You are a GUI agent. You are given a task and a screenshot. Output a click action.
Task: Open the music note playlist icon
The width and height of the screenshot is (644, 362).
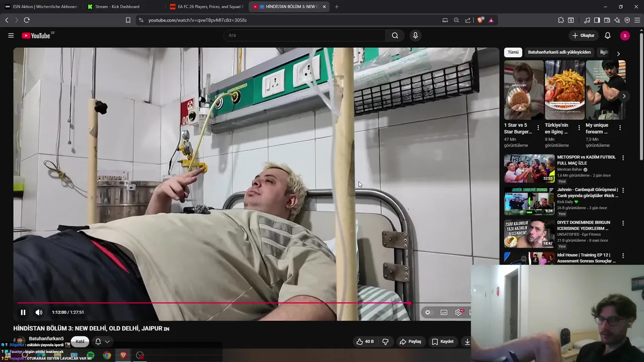pyautogui.click(x=587, y=20)
